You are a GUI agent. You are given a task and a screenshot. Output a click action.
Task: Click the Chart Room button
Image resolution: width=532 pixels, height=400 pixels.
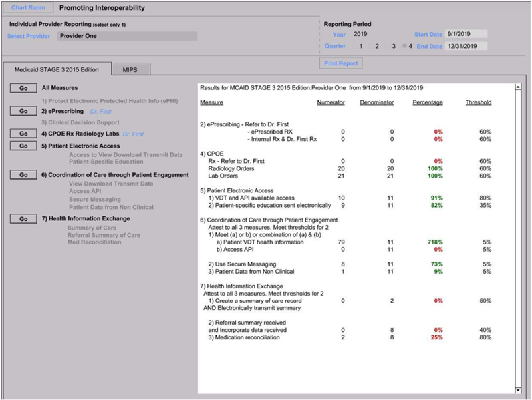(x=27, y=8)
